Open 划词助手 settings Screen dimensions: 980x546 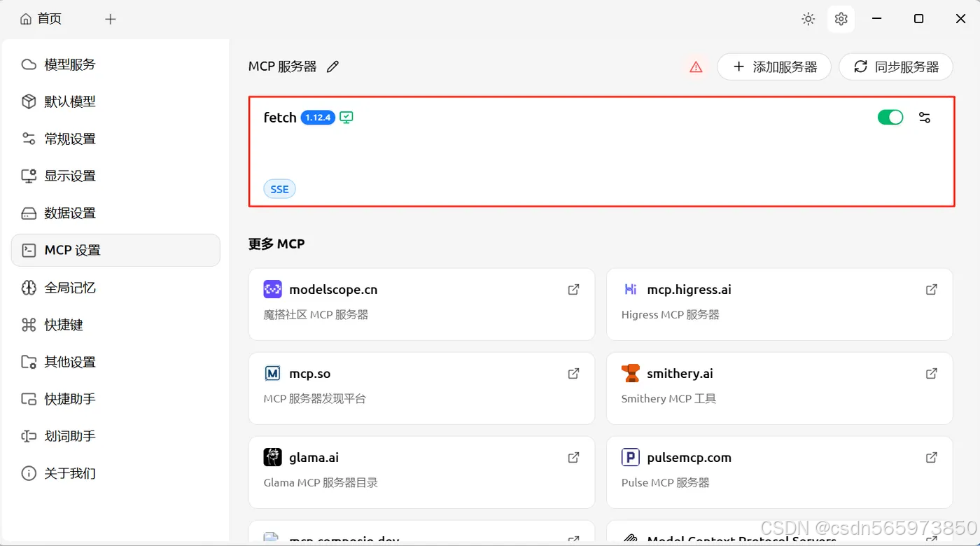(115, 436)
